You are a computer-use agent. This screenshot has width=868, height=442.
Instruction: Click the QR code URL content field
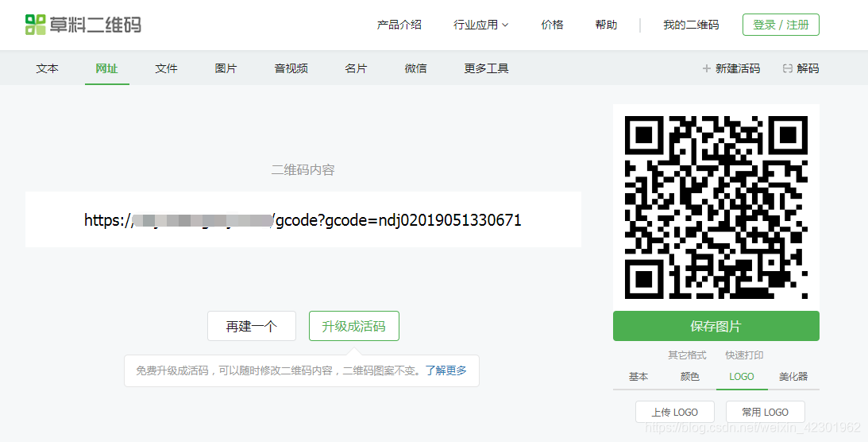[x=303, y=219]
